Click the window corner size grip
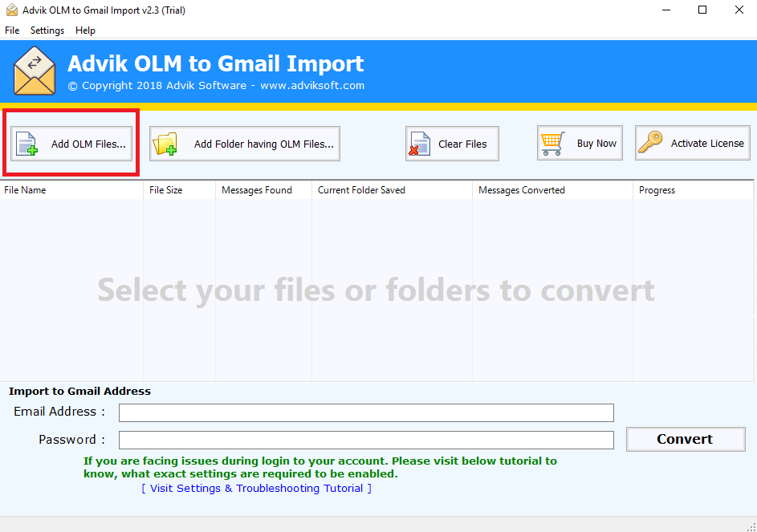Image resolution: width=757 pixels, height=532 pixels. [751, 526]
